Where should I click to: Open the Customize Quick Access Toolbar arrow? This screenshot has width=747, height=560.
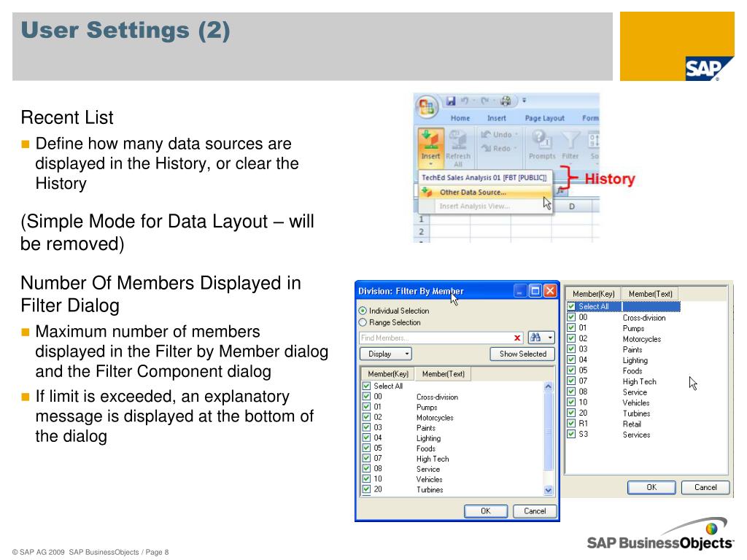coord(524,101)
